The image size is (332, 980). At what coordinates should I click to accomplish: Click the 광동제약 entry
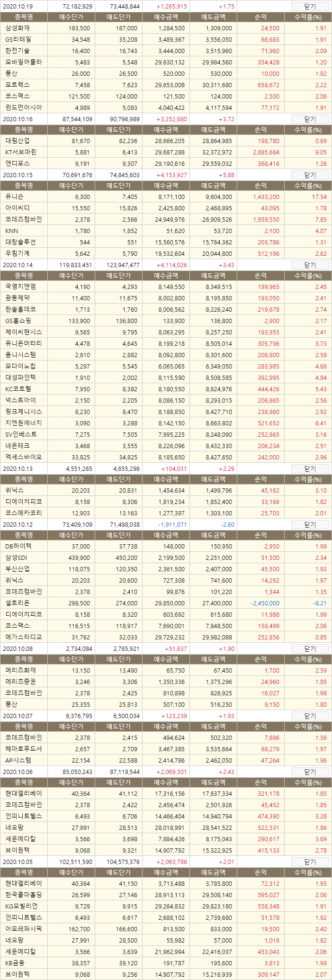click(17, 298)
